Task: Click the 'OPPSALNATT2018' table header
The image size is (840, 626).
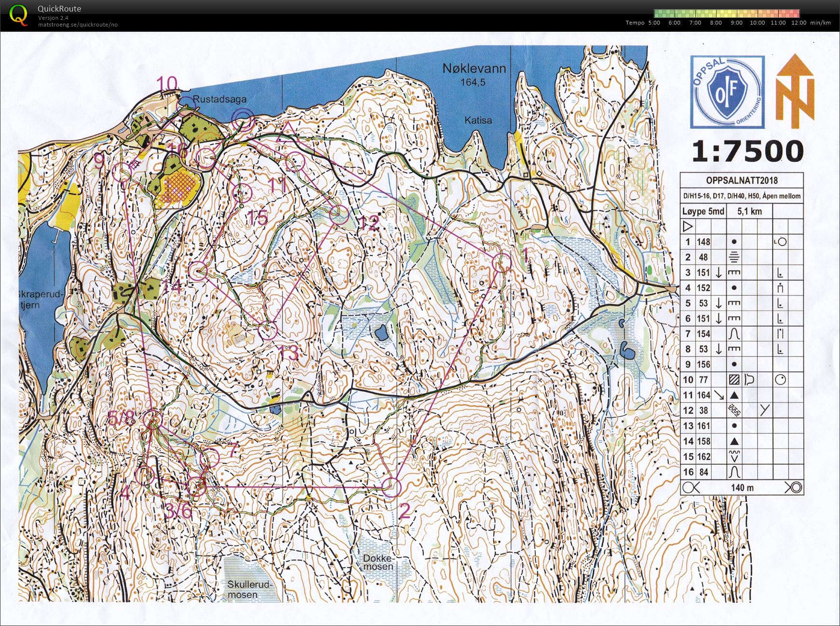Action: (742, 180)
